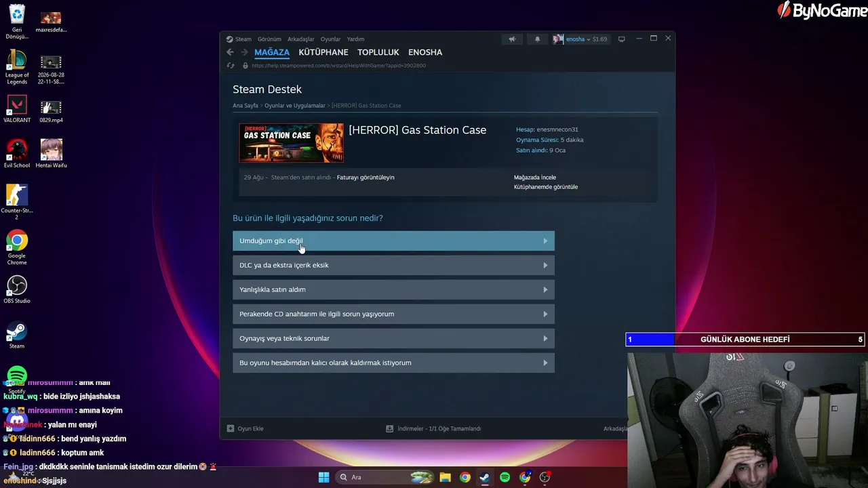This screenshot has width=868, height=488.
Task: Open the Yardım menu
Action: 355,39
